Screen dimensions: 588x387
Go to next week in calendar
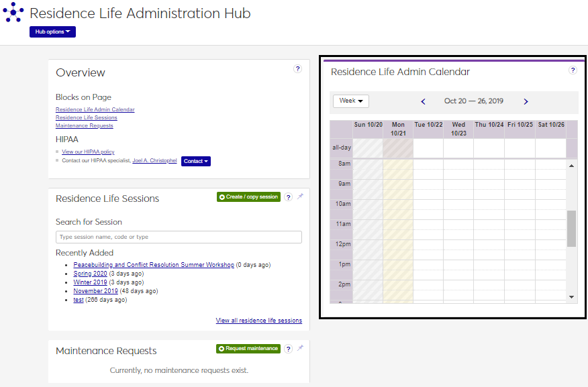tap(526, 101)
